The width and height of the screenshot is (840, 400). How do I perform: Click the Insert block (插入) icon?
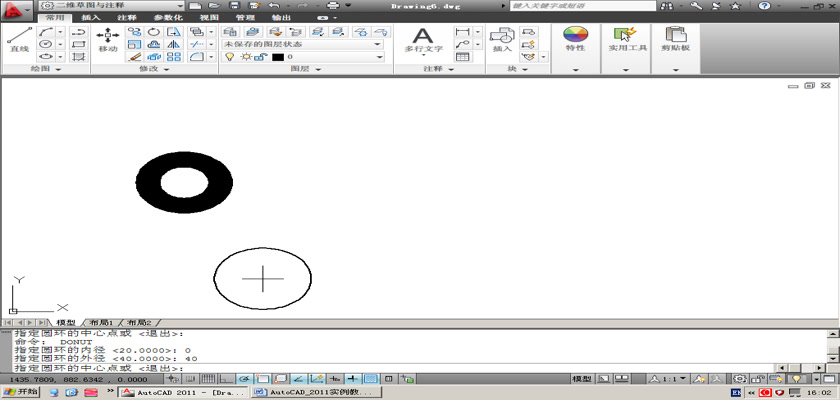(x=502, y=40)
